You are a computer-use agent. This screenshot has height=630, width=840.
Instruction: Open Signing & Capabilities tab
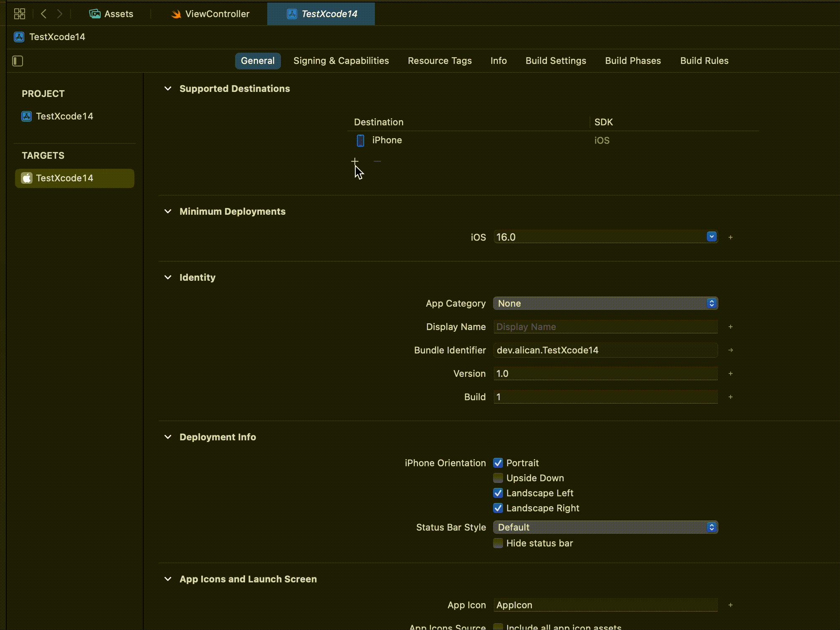coord(341,61)
